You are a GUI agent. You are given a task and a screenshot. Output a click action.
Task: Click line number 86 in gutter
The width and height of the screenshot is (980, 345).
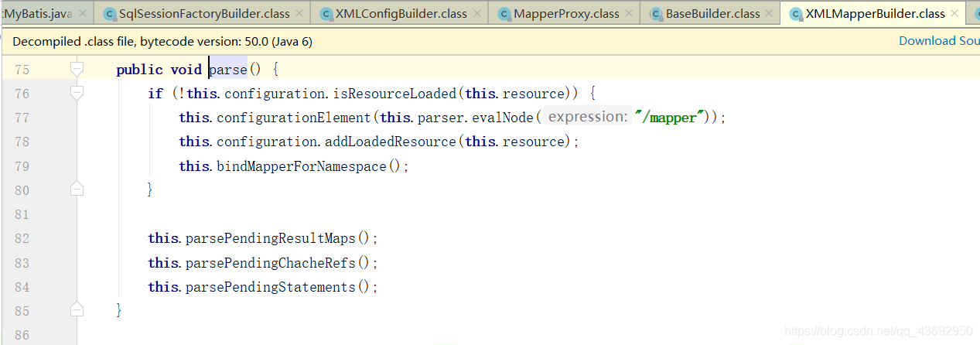point(22,335)
